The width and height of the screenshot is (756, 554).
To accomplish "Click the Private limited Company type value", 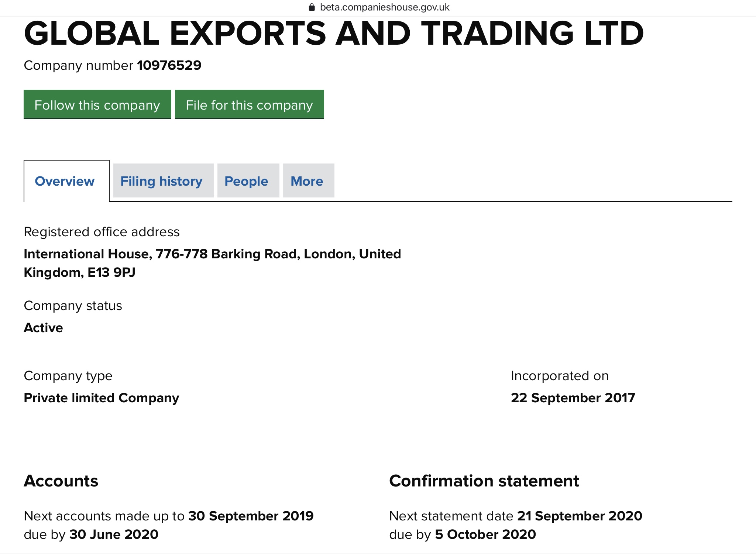I will tap(101, 398).
